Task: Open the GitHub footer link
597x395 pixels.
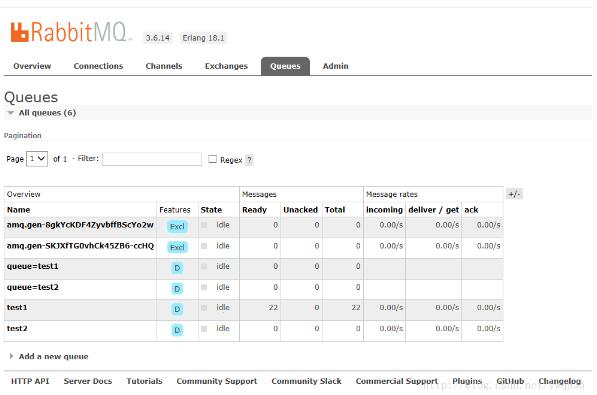Action: click(x=510, y=381)
